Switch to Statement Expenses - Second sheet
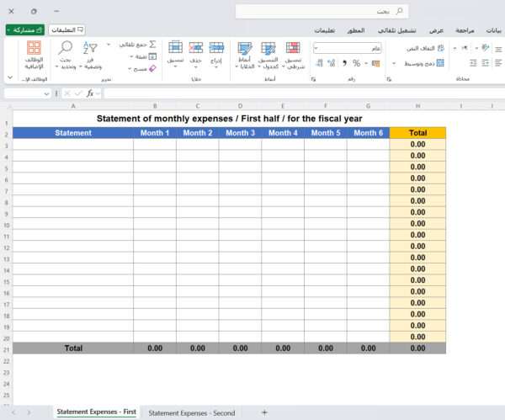 click(192, 412)
